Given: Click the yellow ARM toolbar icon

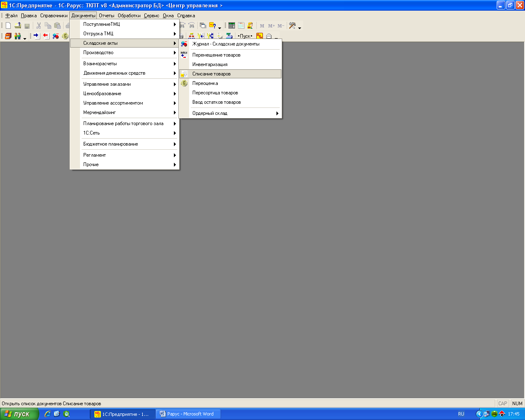Looking at the screenshot, I should click(260, 36).
